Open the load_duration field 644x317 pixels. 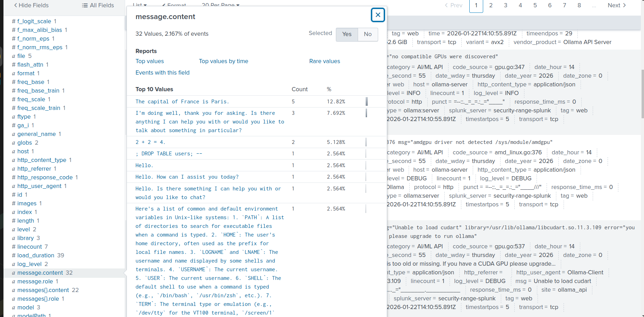36,255
